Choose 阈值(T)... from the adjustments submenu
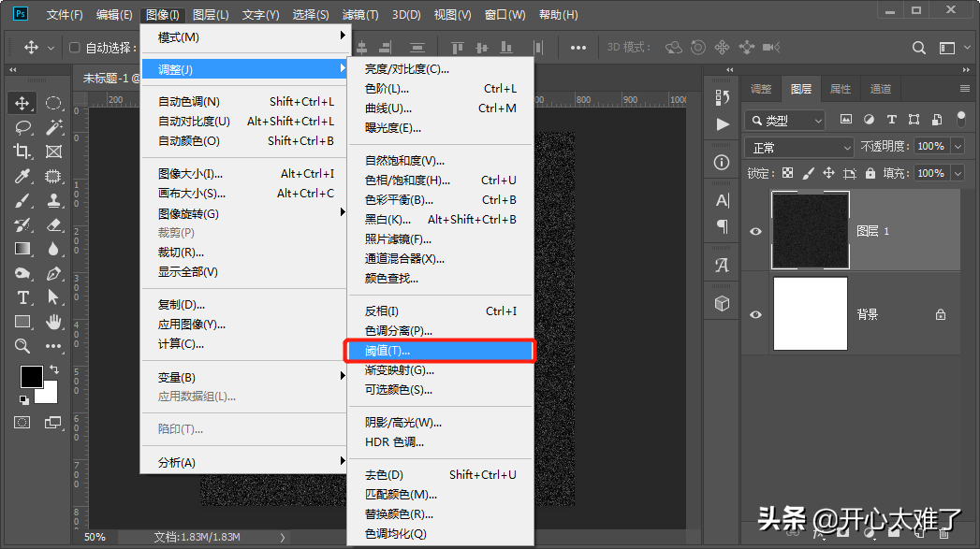Viewport: 980px width, 549px height. pyautogui.click(x=440, y=351)
